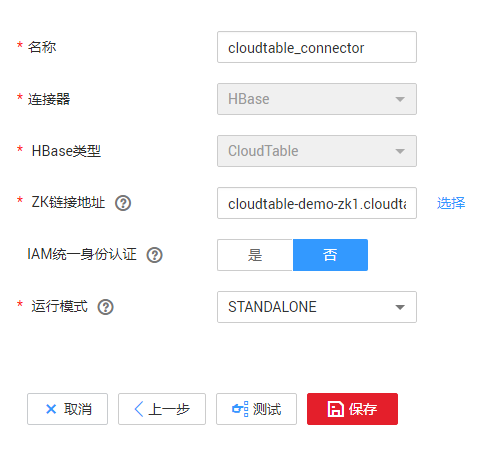Click the floppy disk icon on 保存
Viewport: 487px width, 451px height.
point(335,409)
